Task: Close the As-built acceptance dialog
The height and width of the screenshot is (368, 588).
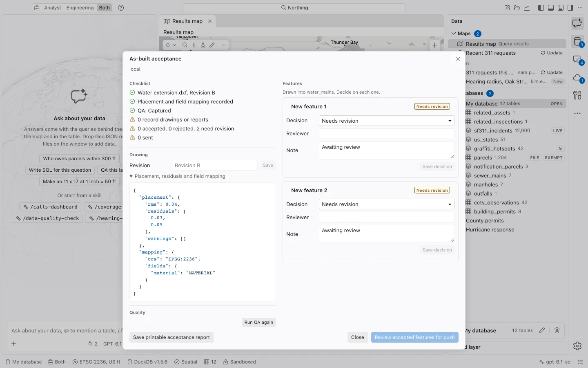Action: (x=458, y=59)
